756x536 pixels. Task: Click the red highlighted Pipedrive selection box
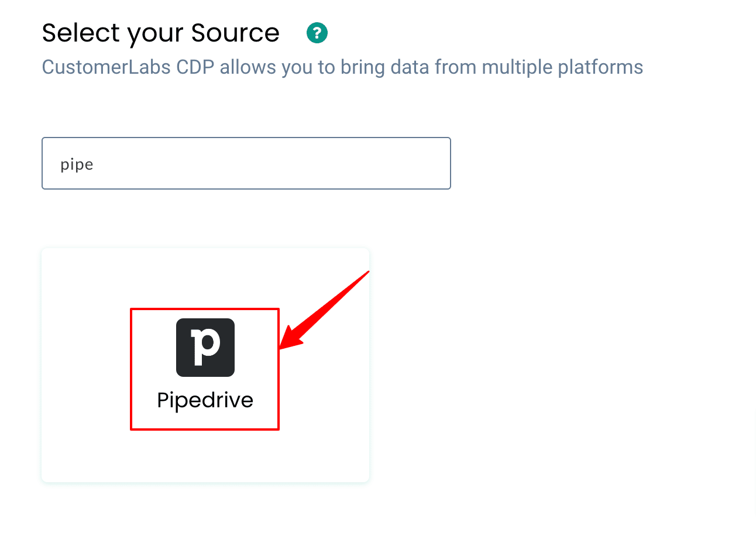[x=204, y=369]
